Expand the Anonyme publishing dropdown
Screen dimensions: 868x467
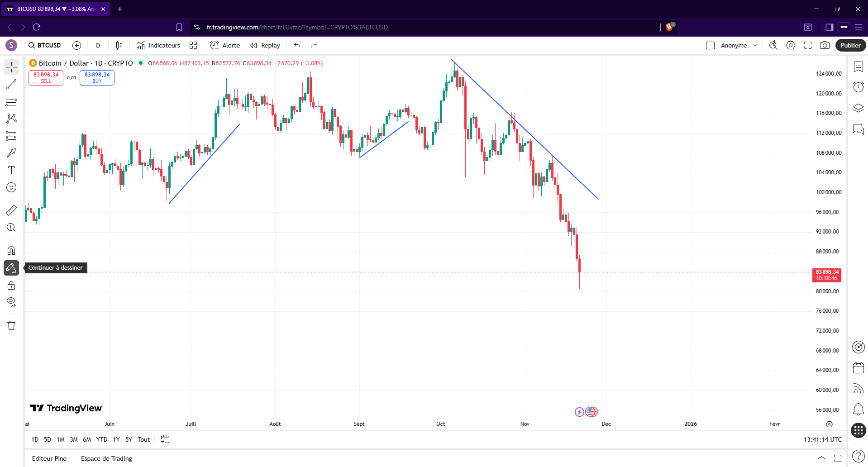pos(755,45)
